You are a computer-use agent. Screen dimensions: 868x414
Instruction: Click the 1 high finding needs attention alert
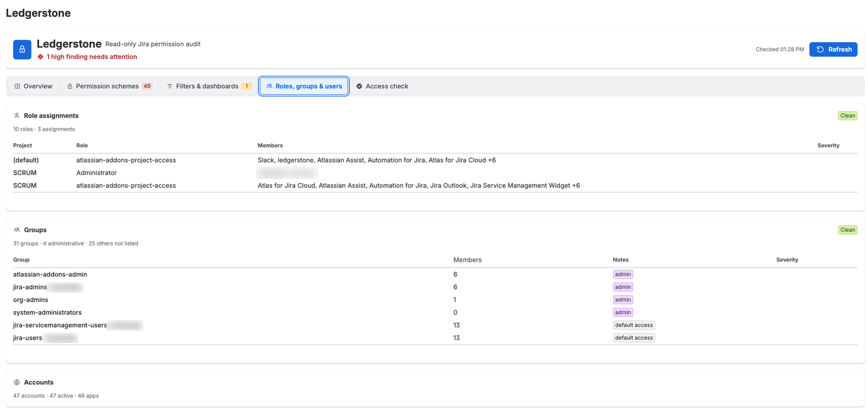pos(92,57)
